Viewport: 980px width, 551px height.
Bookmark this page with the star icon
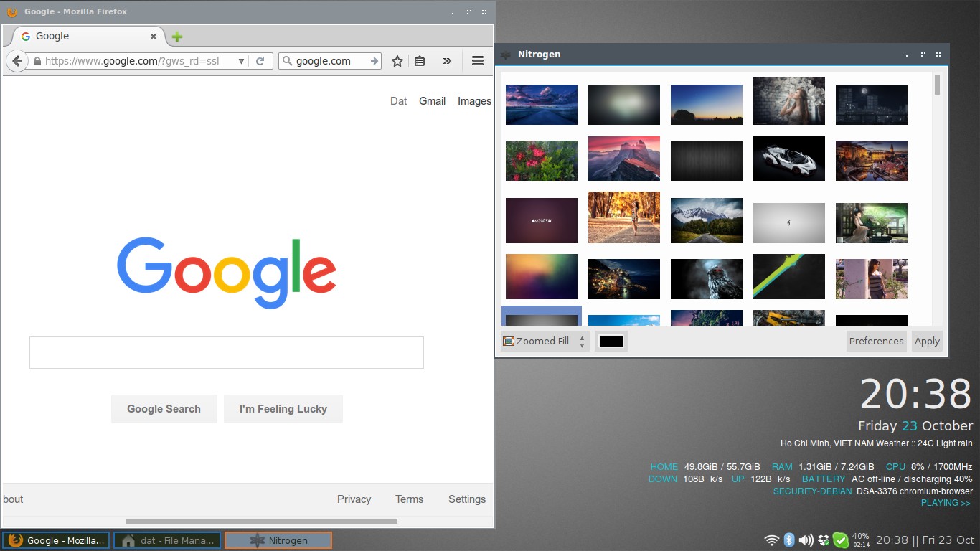(397, 61)
